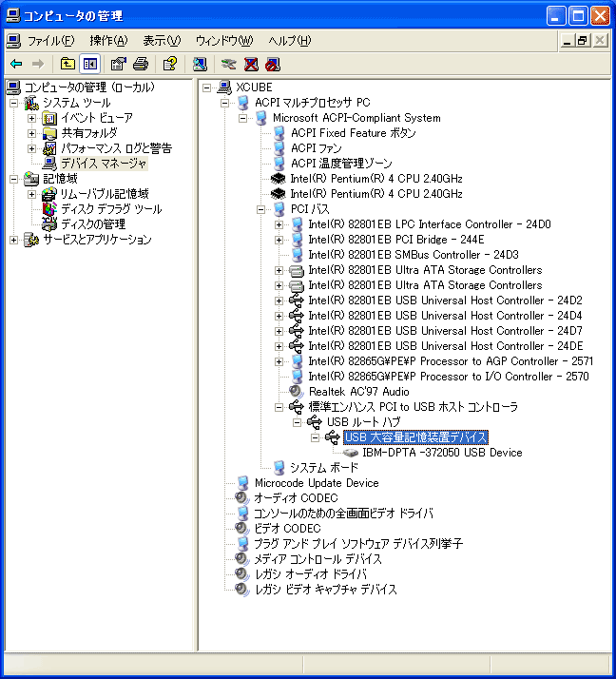Select レガシ ビデオ キャプチャ デバイス

[x=325, y=590]
